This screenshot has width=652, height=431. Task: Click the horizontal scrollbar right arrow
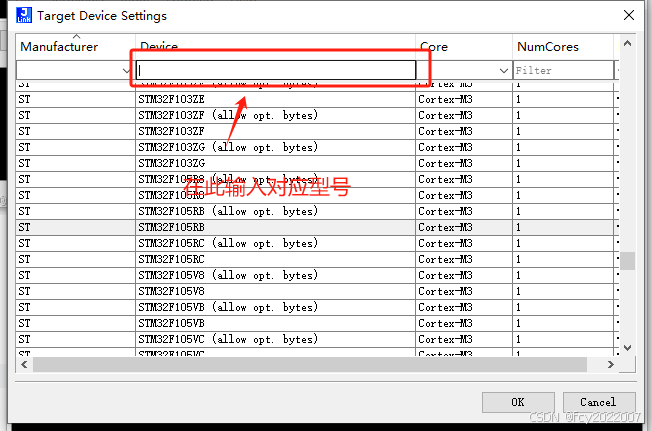[x=610, y=365]
